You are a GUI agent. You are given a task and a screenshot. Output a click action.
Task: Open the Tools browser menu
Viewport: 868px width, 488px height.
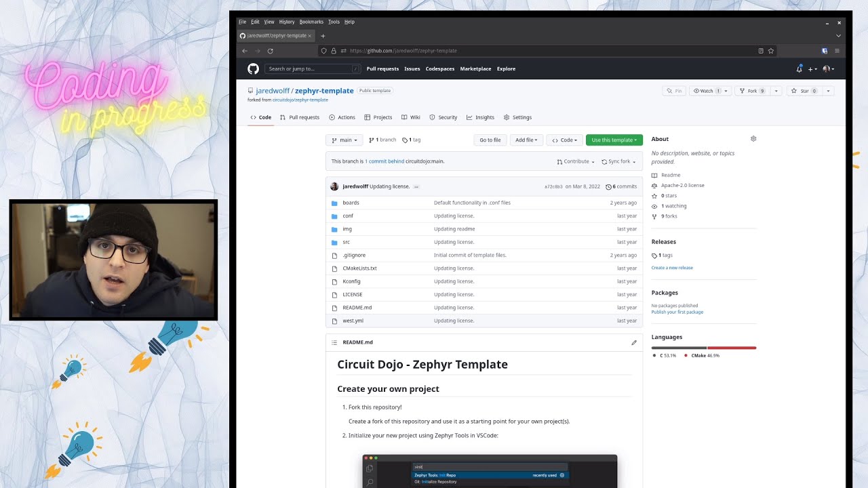pyautogui.click(x=334, y=22)
